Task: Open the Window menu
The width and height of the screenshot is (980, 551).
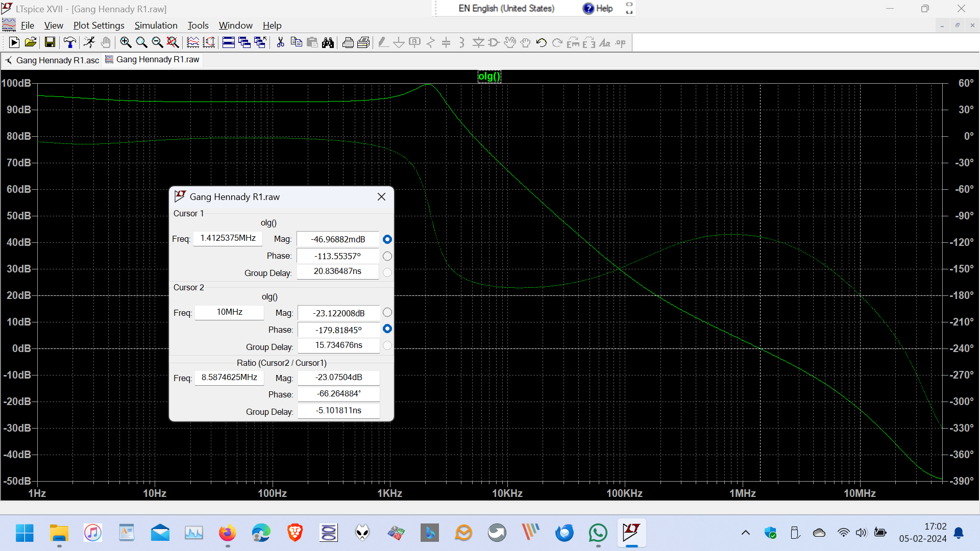Action: click(235, 26)
